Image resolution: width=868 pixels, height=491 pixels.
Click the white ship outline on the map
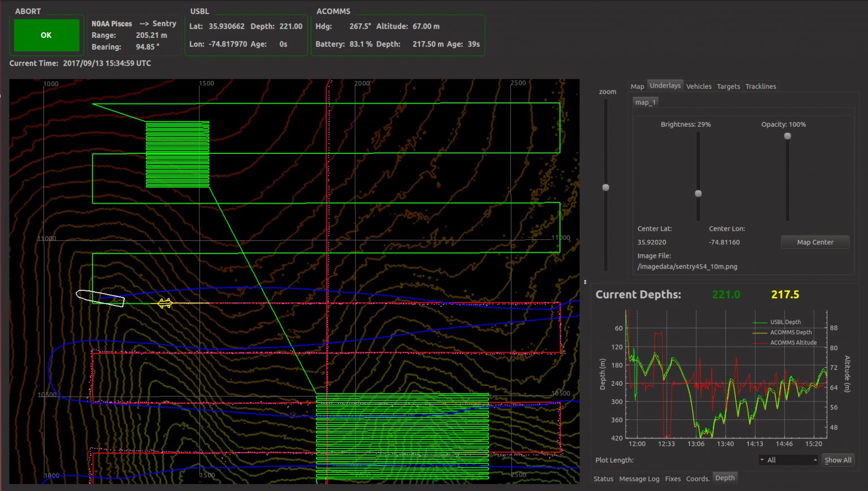pos(100,298)
